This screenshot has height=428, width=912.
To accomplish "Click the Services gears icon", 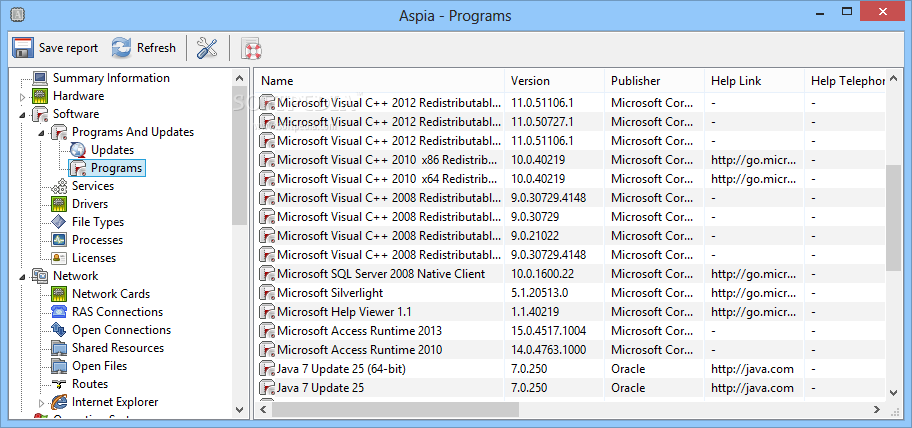I will coord(59,186).
